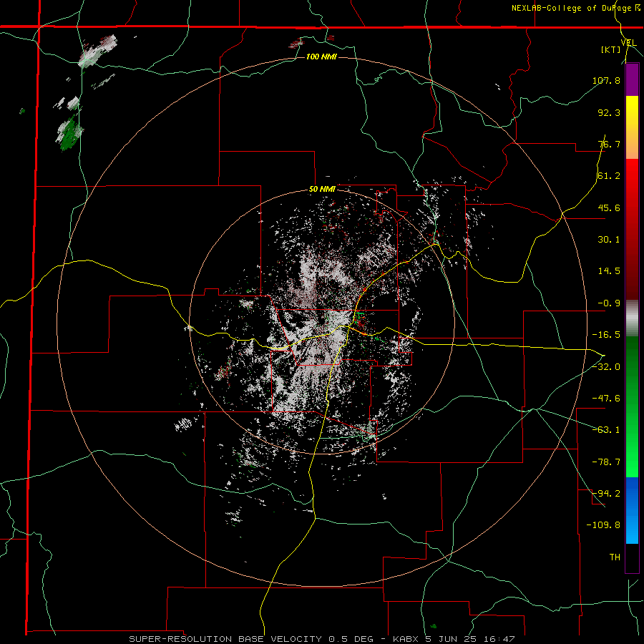Click the [KT] units label
Viewport: 644px width, 644px height.
click(610, 49)
